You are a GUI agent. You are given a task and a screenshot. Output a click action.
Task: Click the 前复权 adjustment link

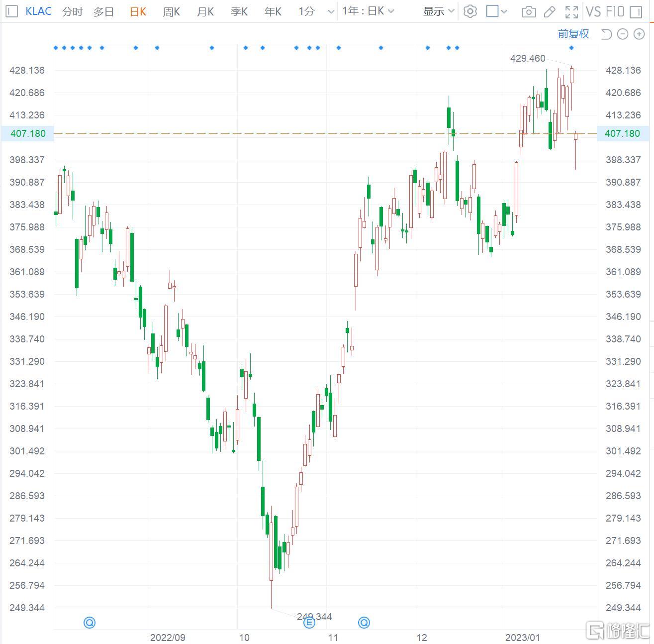tap(573, 34)
